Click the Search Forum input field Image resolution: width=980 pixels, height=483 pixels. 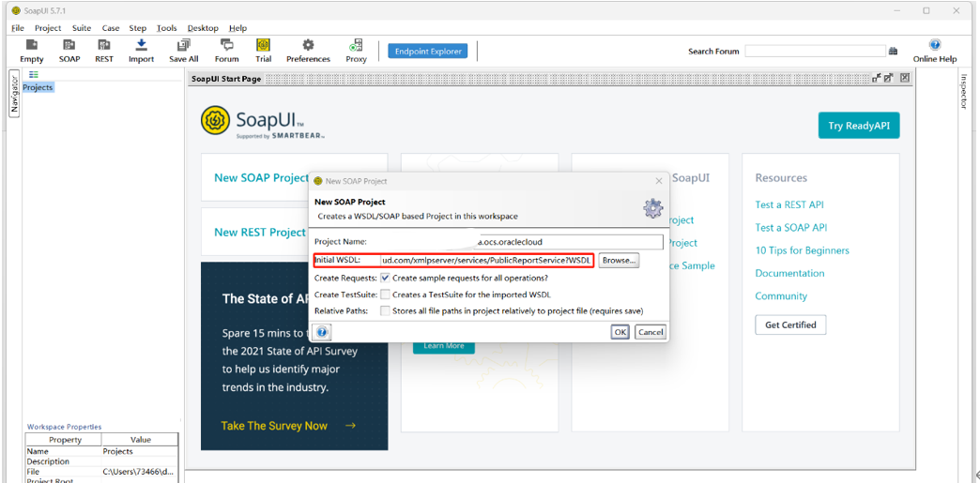815,52
